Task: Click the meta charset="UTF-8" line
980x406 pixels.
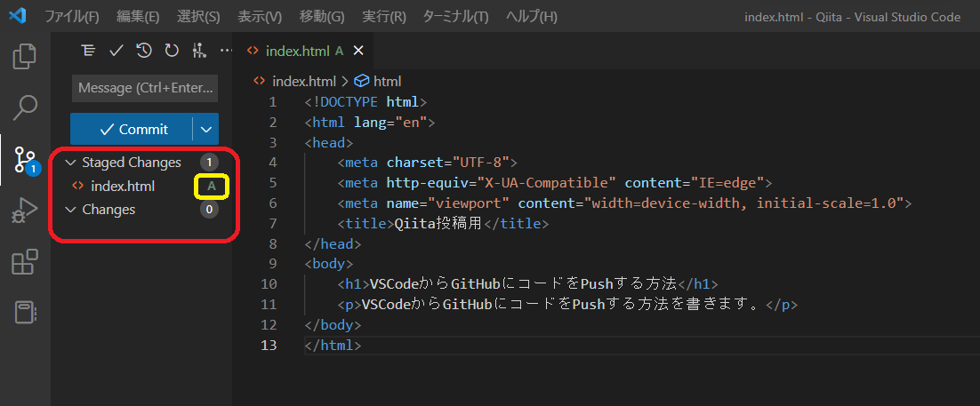Action: pyautogui.click(x=428, y=163)
